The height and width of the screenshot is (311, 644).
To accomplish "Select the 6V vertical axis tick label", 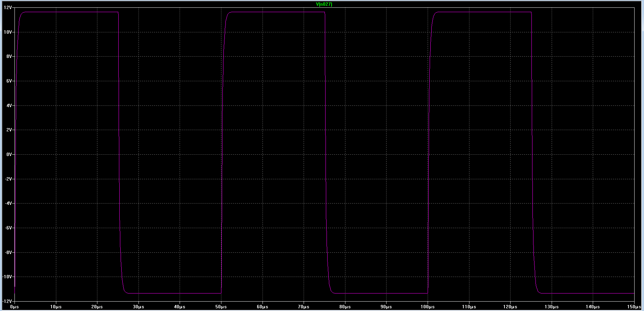I will tap(9, 81).
